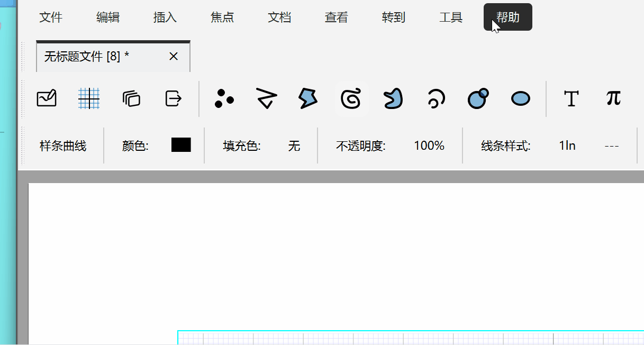
Task: Click the export document icon
Action: [174, 98]
